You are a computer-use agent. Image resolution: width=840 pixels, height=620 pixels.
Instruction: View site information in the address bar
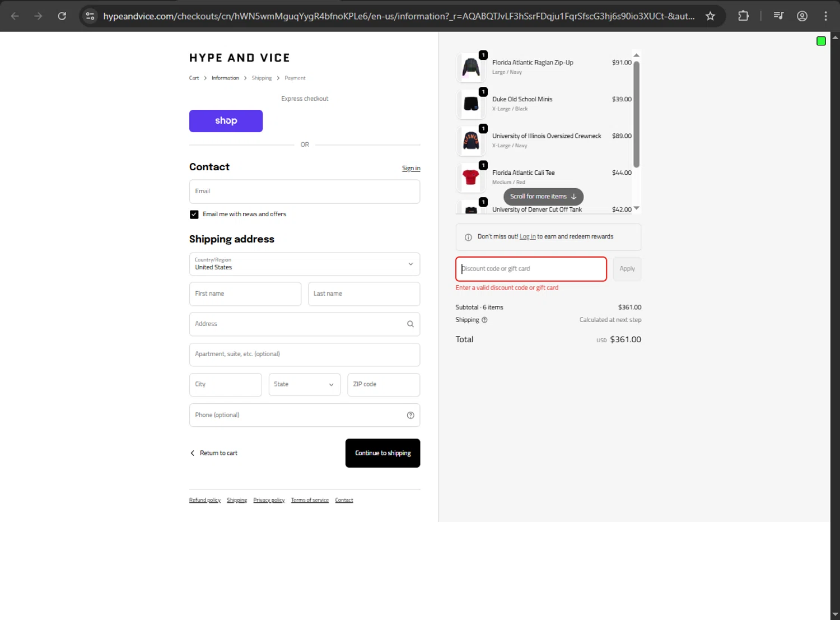[90, 16]
